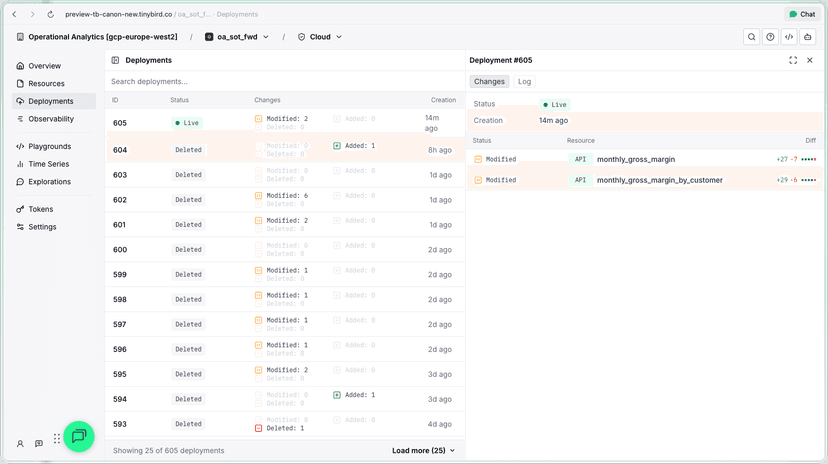This screenshot has height=464, width=828.
Task: Close the Deployment #605 panel
Action: pyautogui.click(x=810, y=60)
